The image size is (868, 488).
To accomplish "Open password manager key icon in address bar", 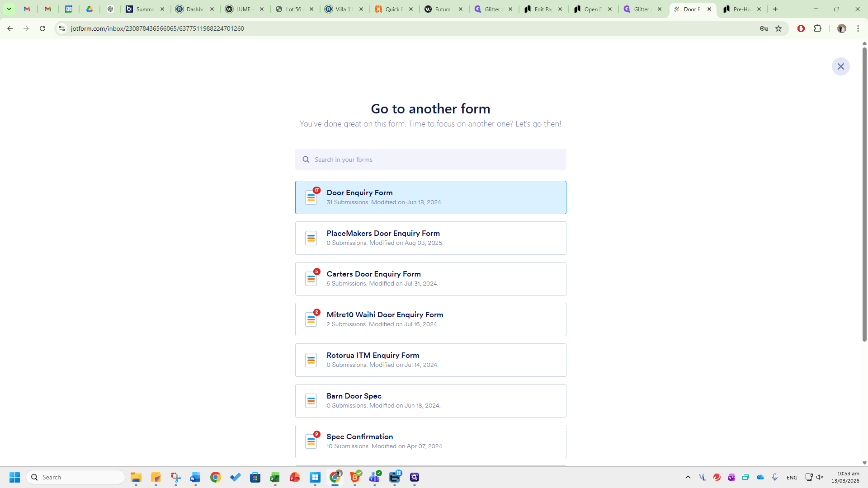I will coord(764,28).
